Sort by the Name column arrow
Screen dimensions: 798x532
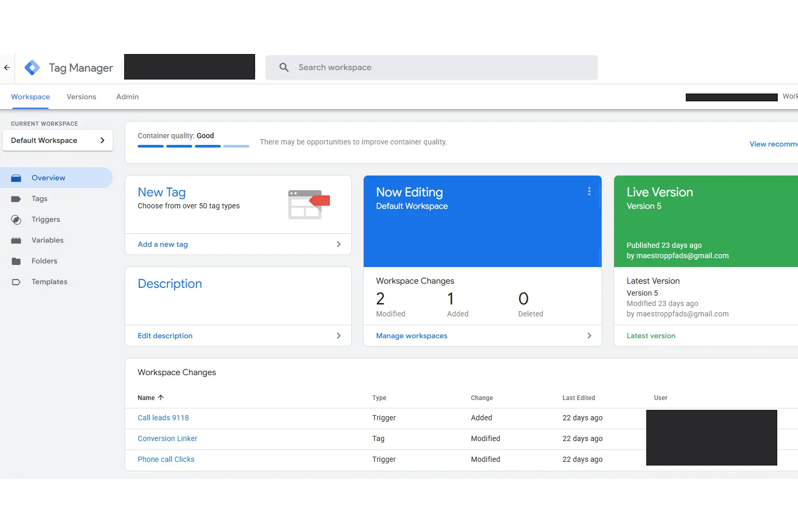click(161, 397)
